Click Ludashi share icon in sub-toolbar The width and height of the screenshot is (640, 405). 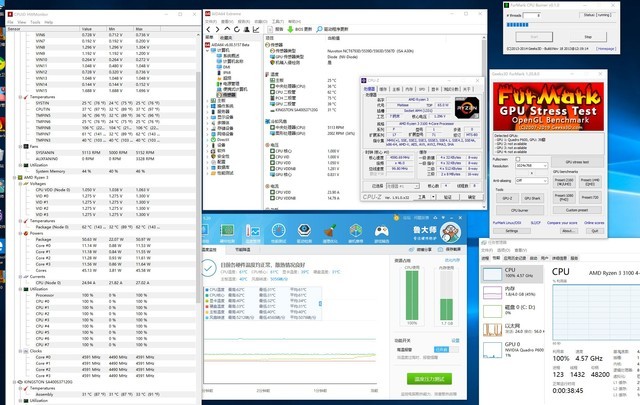coord(412,249)
